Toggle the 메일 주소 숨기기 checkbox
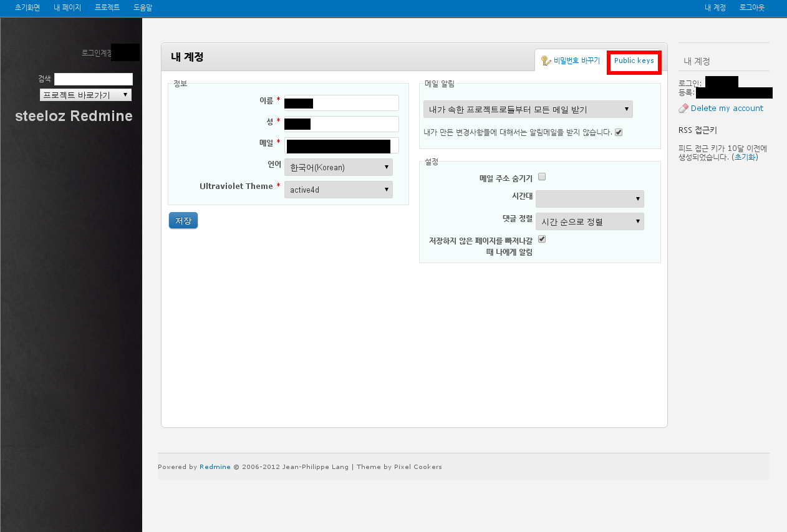This screenshot has width=787, height=532. pos(542,177)
